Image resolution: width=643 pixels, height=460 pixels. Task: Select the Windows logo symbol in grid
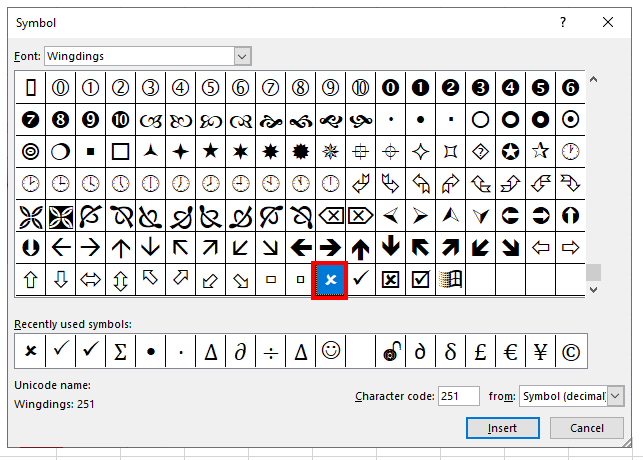coord(451,280)
